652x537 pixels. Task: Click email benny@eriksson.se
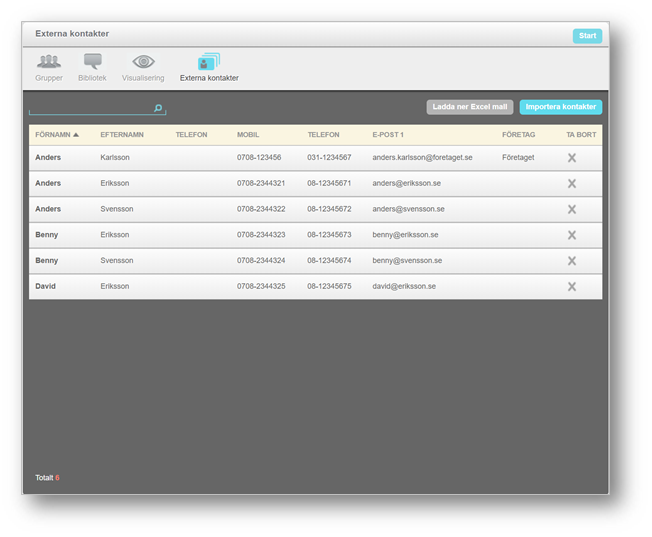coord(405,235)
